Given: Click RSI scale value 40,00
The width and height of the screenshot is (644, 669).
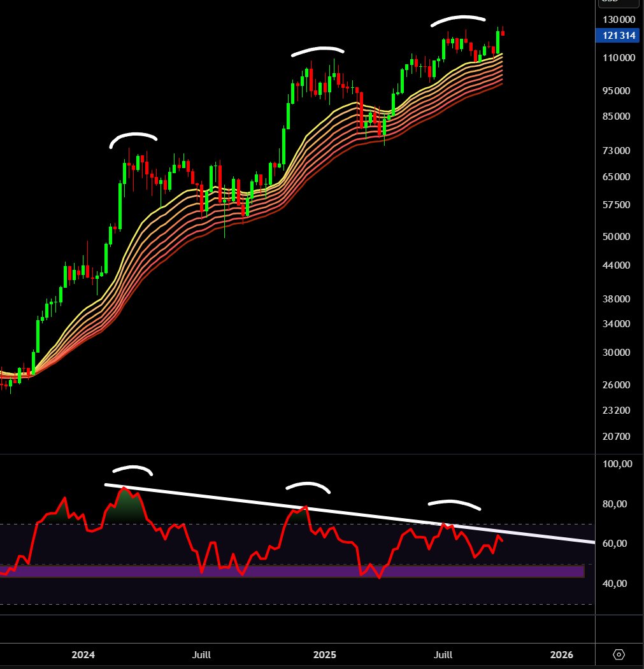Looking at the screenshot, I should 615,584.
